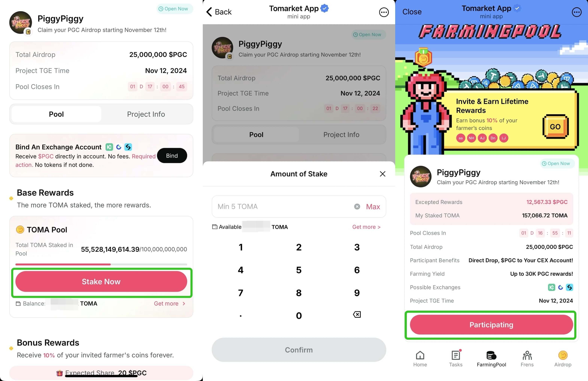This screenshot has width=588, height=381.
Task: Tap the GO button in Invite Earn banner
Action: [556, 126]
